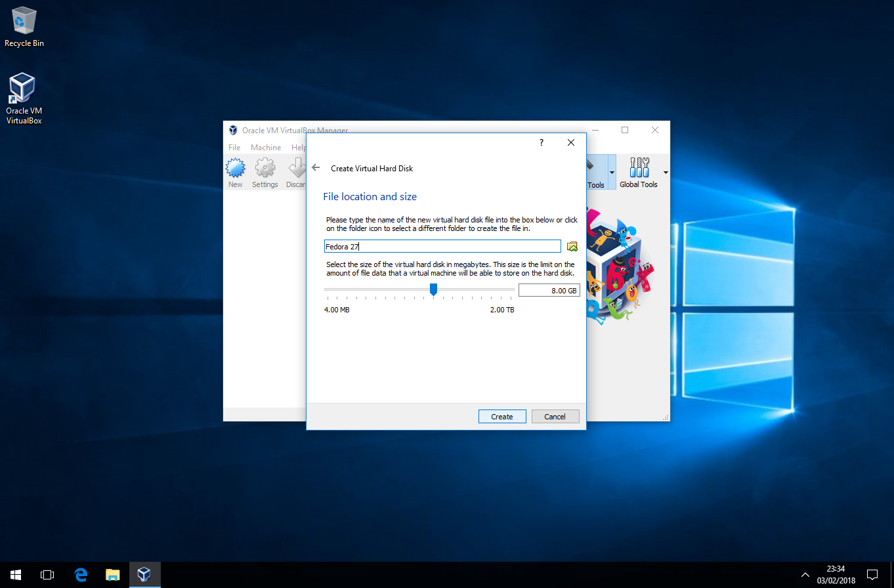Open the File menu in VirtualBox Manager
The image size is (894, 588).
(x=234, y=148)
